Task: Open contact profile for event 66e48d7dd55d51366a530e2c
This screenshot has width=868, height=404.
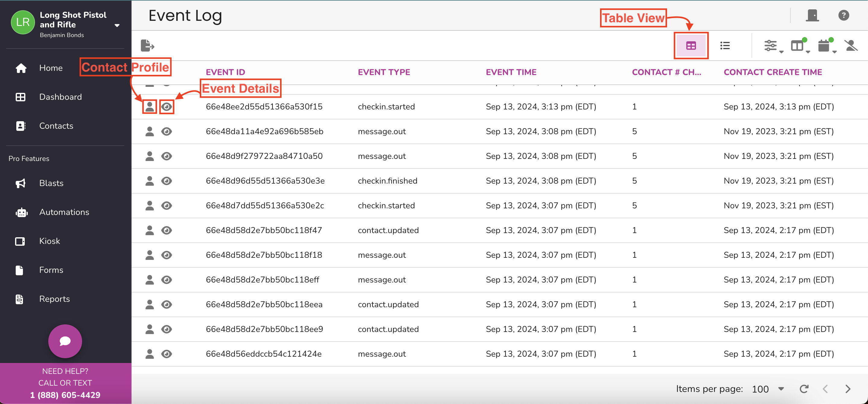Action: [149, 205]
